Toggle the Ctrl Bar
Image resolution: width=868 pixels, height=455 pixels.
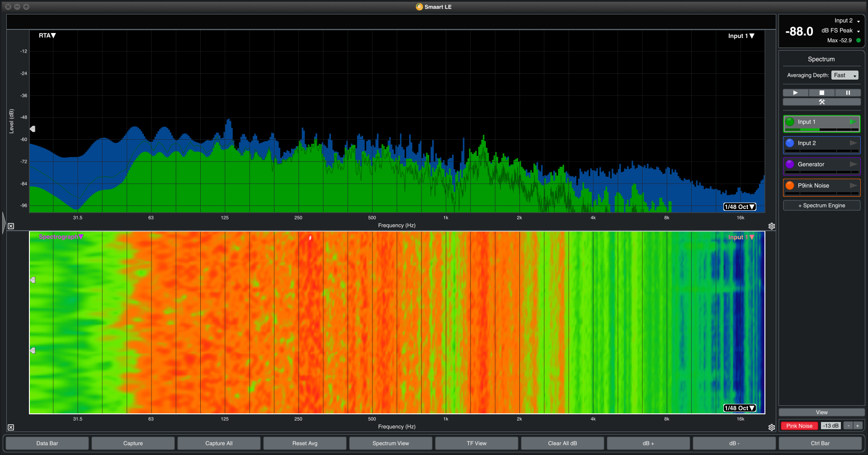tap(820, 443)
